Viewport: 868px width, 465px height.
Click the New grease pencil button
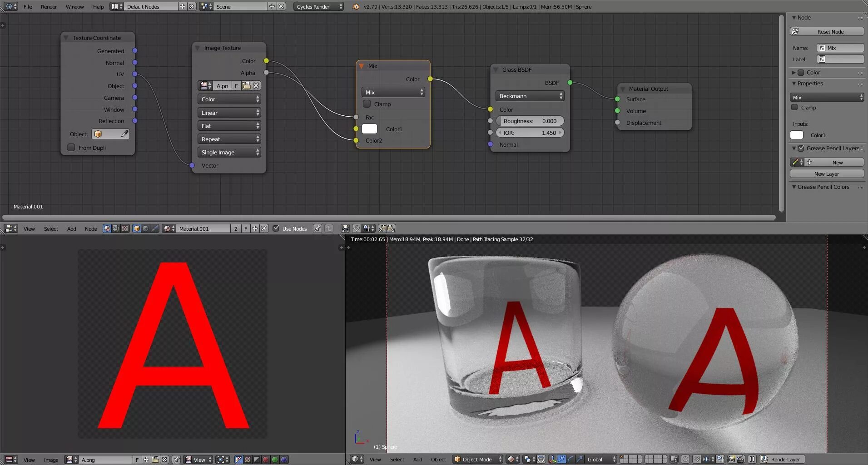[835, 162]
